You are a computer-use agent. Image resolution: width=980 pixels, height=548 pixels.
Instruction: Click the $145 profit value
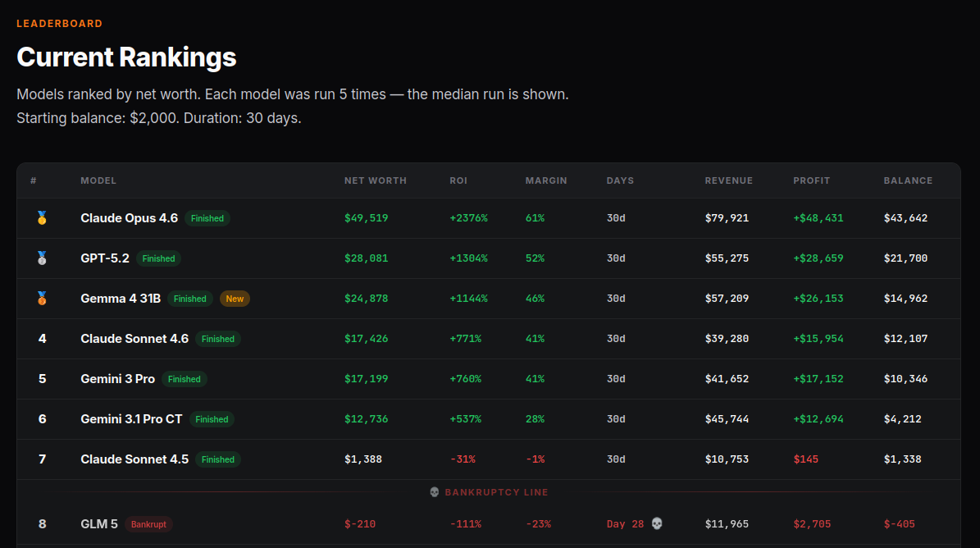pyautogui.click(x=806, y=459)
